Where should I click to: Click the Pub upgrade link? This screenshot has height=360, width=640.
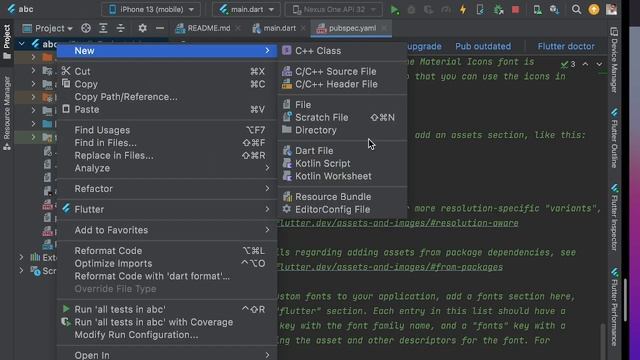[424, 46]
